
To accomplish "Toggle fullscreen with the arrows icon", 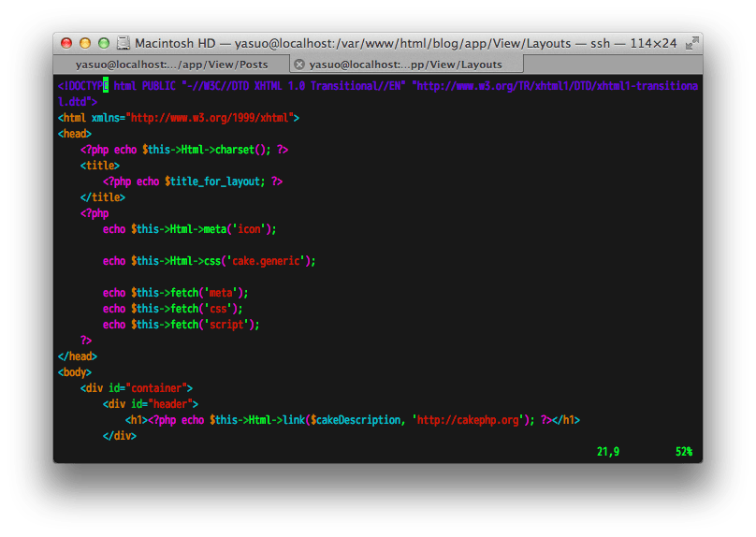I will 691,43.
